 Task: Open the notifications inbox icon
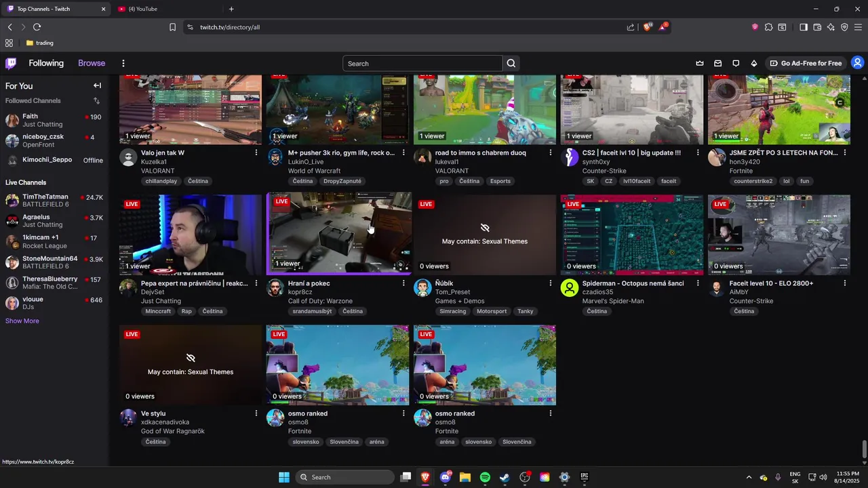pos(718,63)
